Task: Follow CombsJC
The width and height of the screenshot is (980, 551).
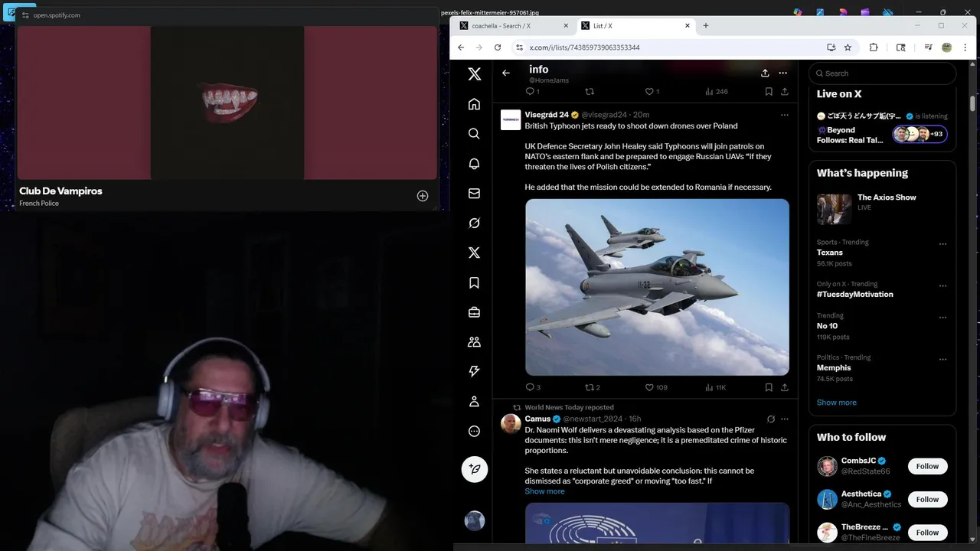Action: point(927,466)
